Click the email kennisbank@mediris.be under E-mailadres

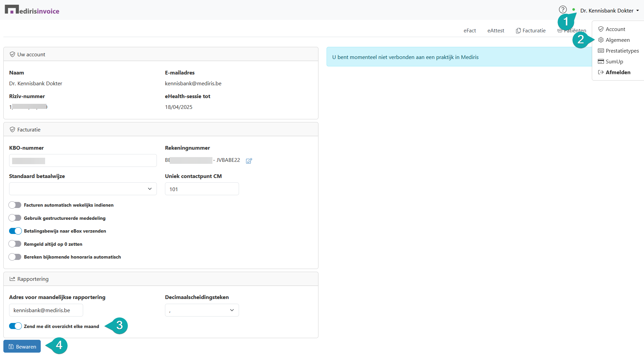pos(193,84)
